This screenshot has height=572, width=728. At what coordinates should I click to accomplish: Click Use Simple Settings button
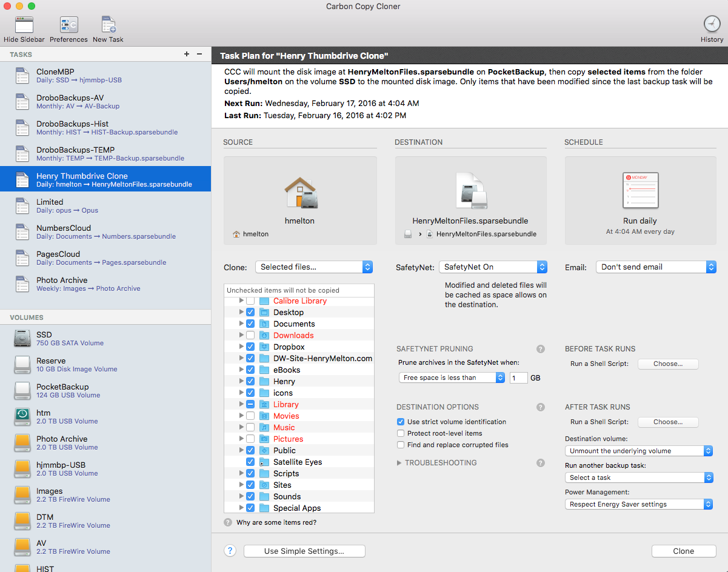[304, 551]
